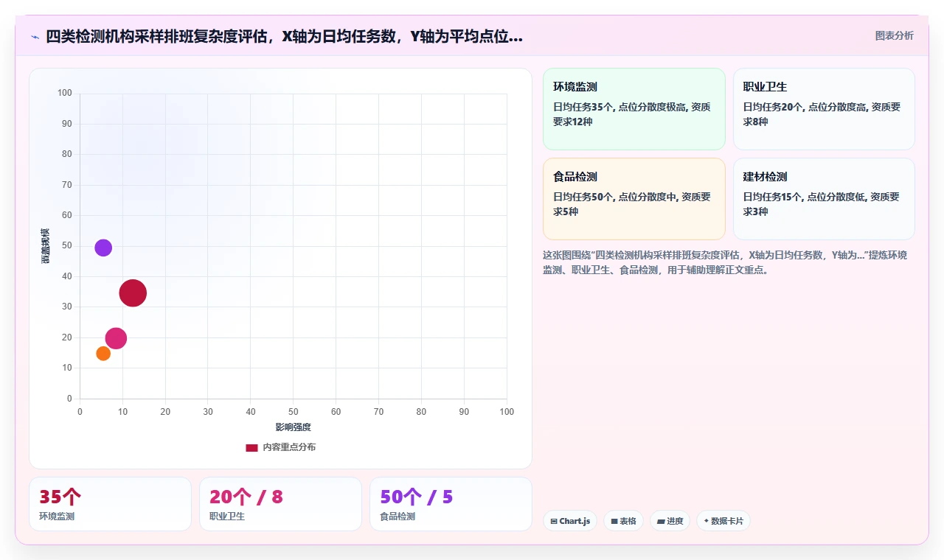Image resolution: width=944 pixels, height=560 pixels.
Task: Select the pink bubble on the chart
Action: point(116,338)
